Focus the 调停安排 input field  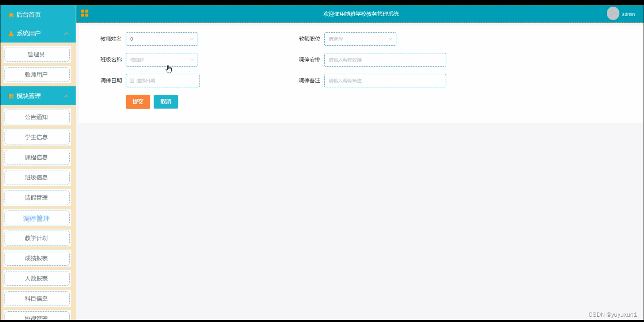[x=385, y=59]
